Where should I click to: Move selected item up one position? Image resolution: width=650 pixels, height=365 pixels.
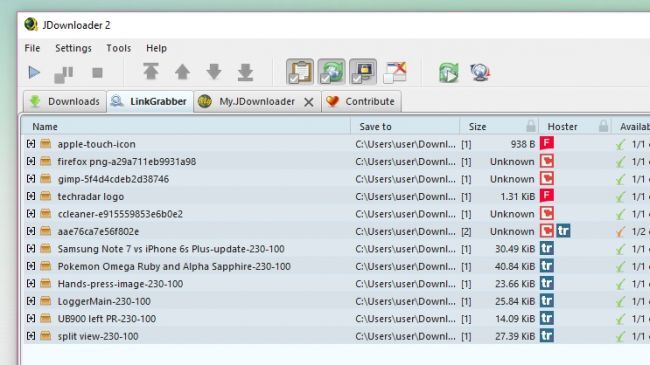tap(182, 72)
